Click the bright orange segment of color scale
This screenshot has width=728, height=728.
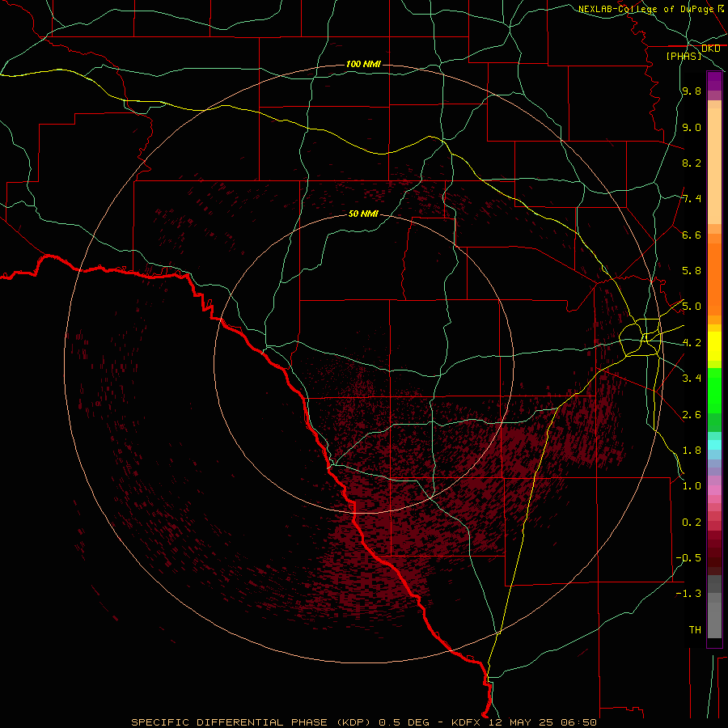[x=714, y=278]
